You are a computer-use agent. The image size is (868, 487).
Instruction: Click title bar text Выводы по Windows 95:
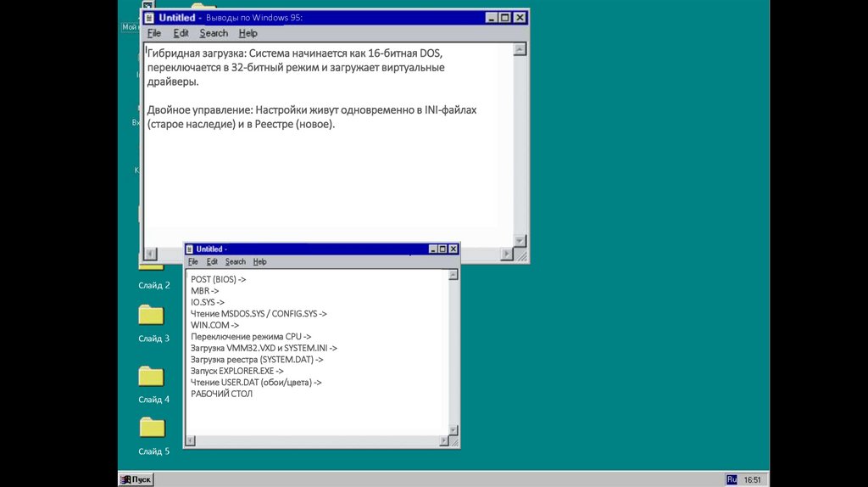pos(254,18)
